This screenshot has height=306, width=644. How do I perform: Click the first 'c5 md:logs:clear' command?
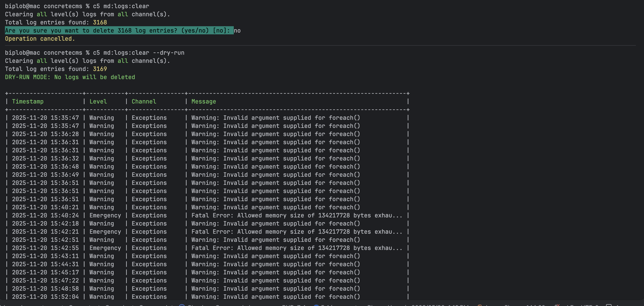[121, 6]
